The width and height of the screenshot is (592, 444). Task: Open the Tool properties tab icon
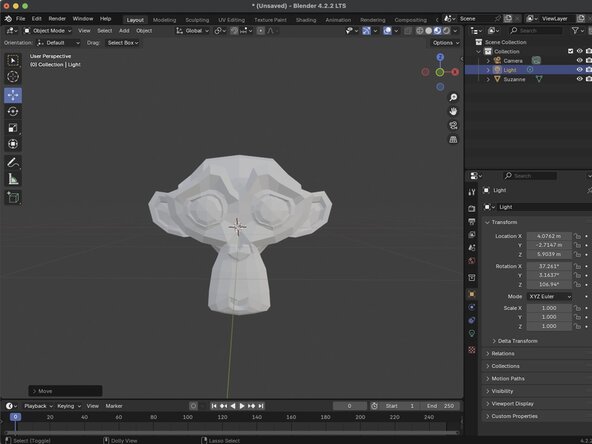pyautogui.click(x=472, y=192)
